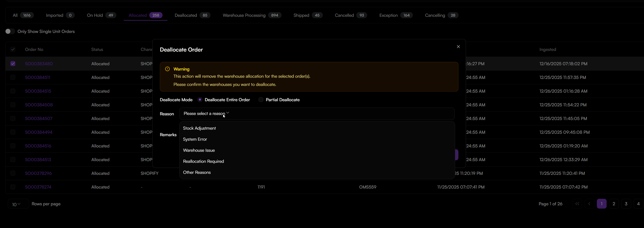The image size is (644, 228).
Task: Select Partial Deallocate radio option
Action: tap(261, 100)
